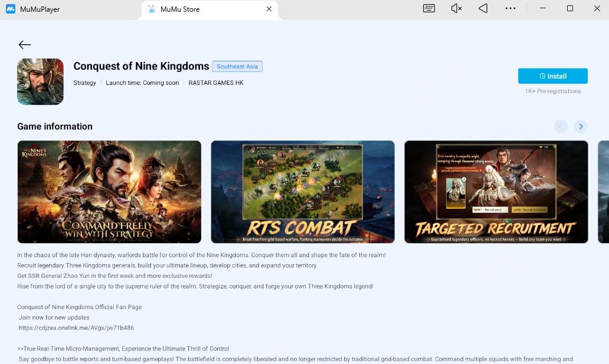The image size is (609, 364).
Task: Click the Launch time: Coming soon text
Action: pos(142,83)
